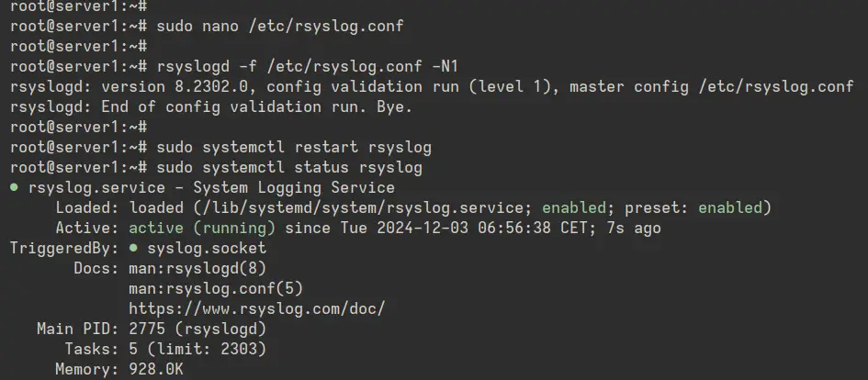Open the https://www.rsyslog.com/doc/ link
The image size is (868, 380).
256,308
